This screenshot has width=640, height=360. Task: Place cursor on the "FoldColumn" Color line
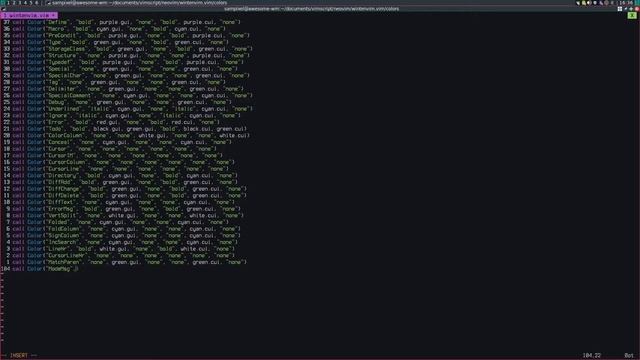127,229
